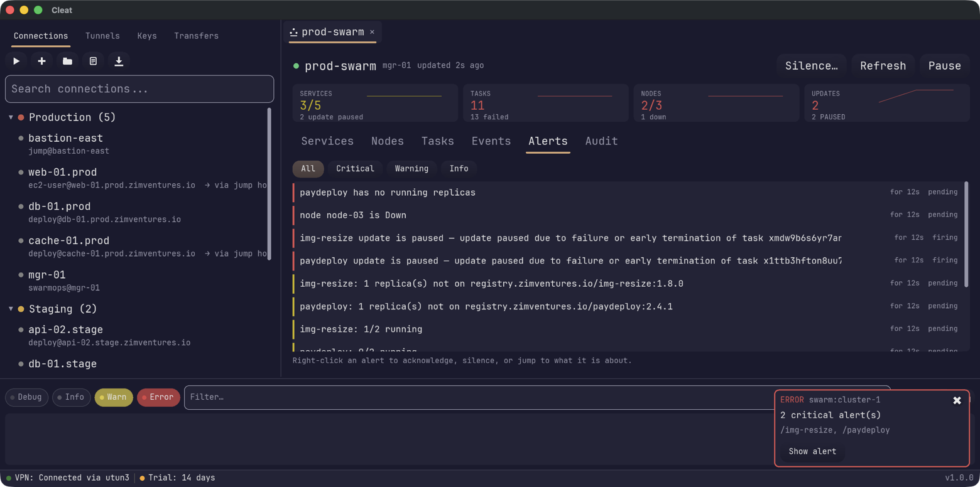Image resolution: width=980 pixels, height=487 pixels.
Task: Select alert 'node node-03 is Down'
Action: [x=628, y=215]
